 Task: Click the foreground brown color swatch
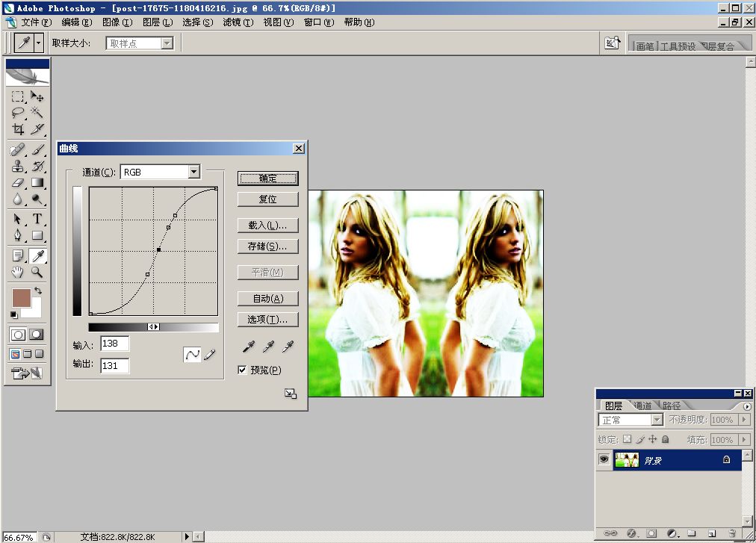(x=20, y=297)
